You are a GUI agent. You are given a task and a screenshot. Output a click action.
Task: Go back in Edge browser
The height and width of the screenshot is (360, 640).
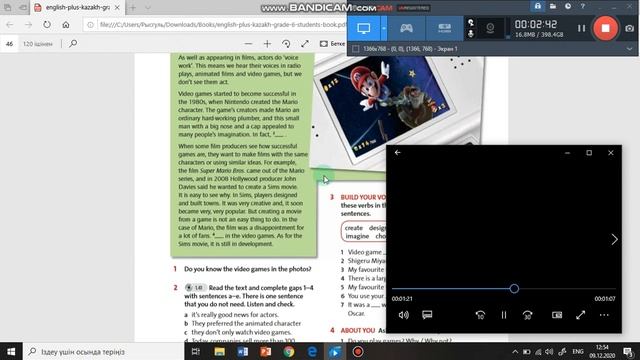[x=10, y=25]
